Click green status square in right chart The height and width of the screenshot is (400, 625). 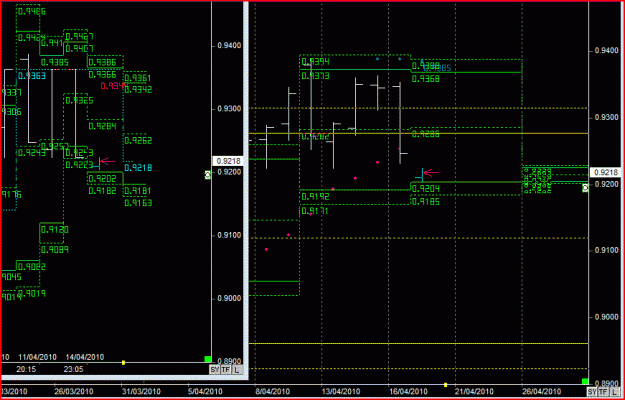click(585, 381)
